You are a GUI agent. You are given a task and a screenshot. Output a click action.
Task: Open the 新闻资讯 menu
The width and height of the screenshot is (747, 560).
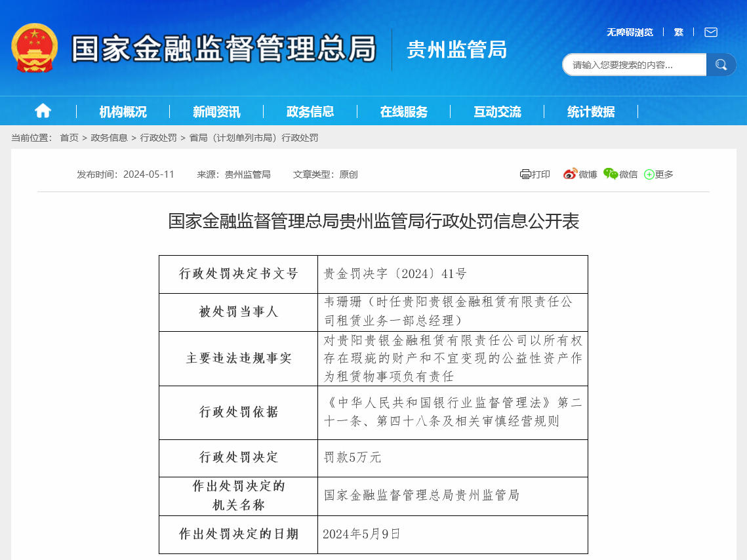(216, 111)
